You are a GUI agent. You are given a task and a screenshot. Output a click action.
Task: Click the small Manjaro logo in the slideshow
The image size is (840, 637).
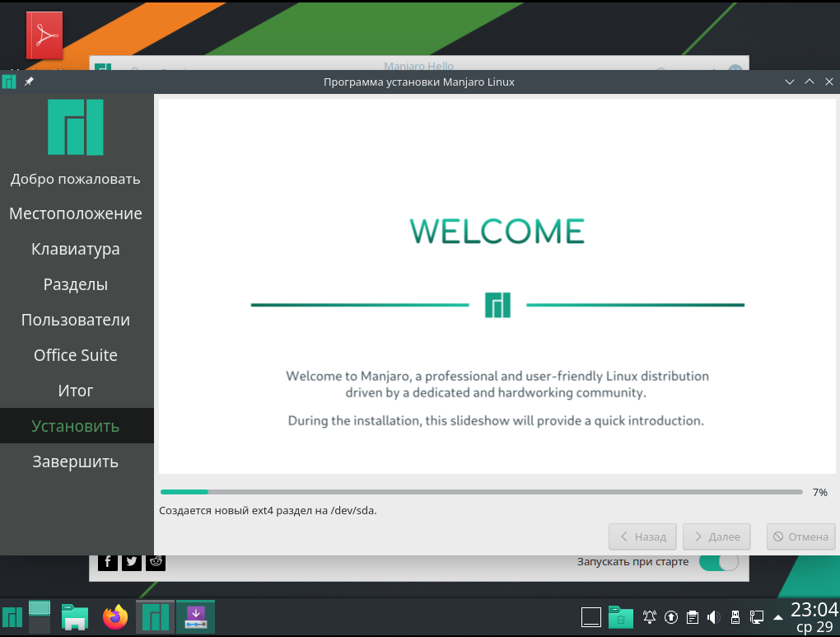click(x=497, y=305)
